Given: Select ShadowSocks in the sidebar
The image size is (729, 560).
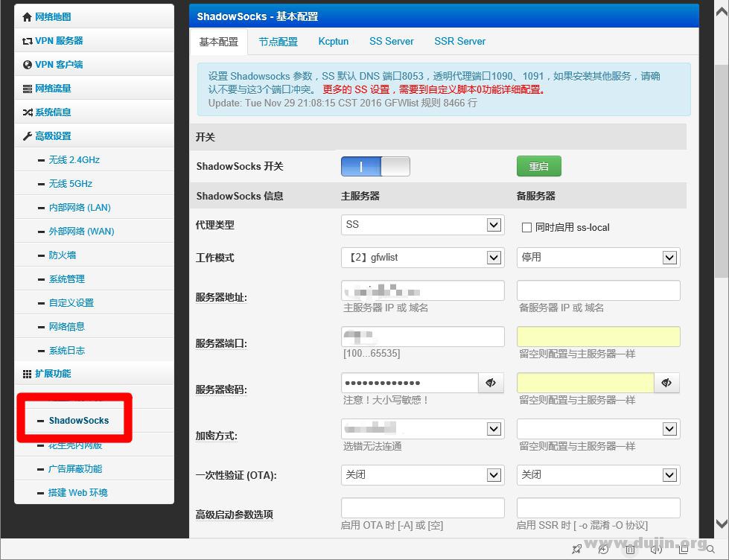Looking at the screenshot, I should pos(79,421).
